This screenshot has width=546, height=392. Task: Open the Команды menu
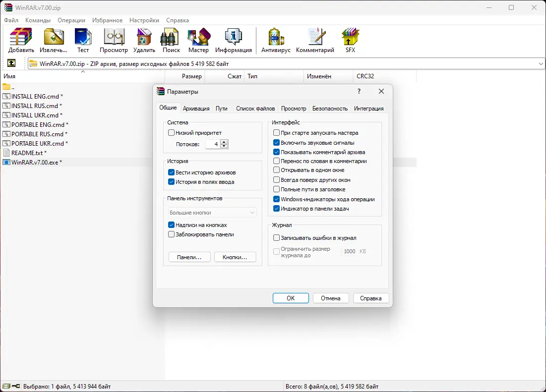point(38,20)
